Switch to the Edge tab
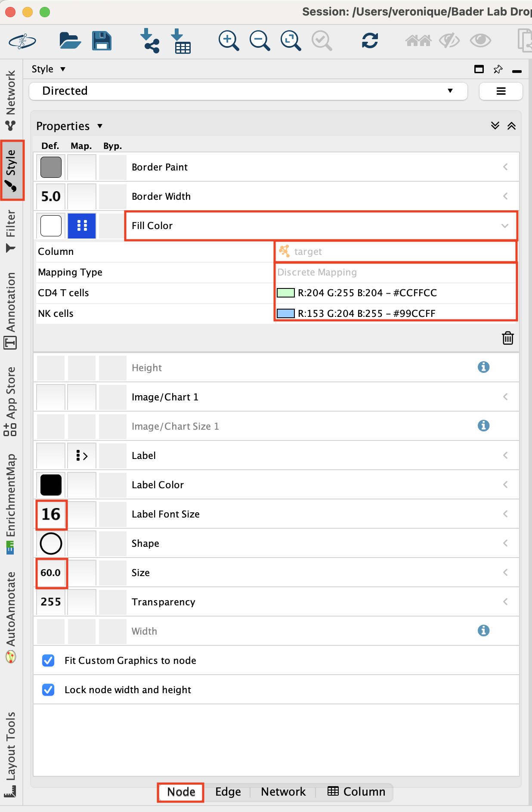 pyautogui.click(x=228, y=792)
